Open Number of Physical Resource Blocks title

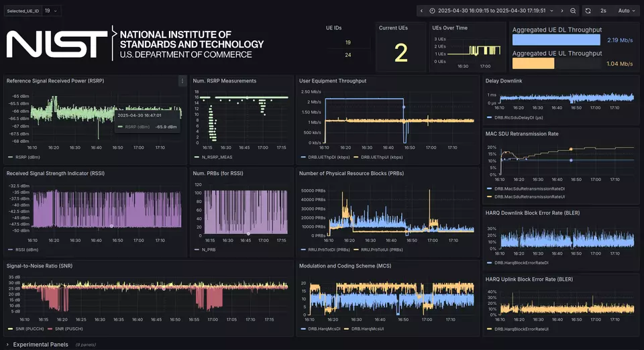(x=352, y=174)
